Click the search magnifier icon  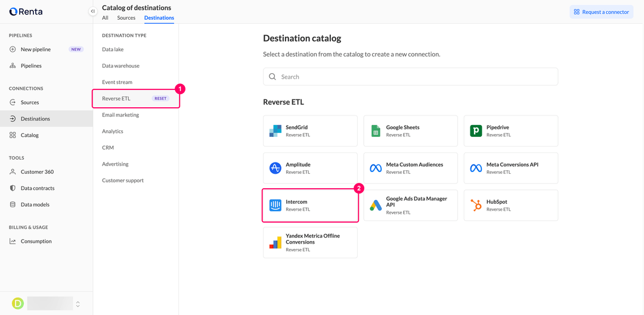273,77
